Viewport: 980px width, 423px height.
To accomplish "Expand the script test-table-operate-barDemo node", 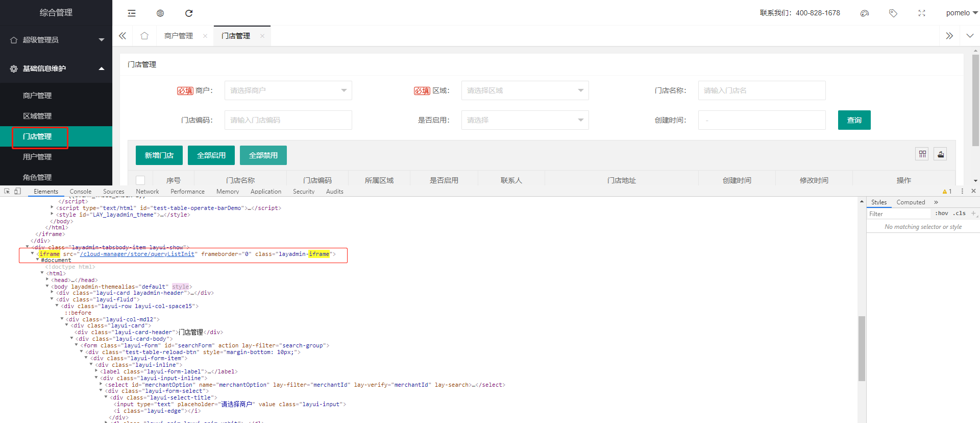I will 52,208.
